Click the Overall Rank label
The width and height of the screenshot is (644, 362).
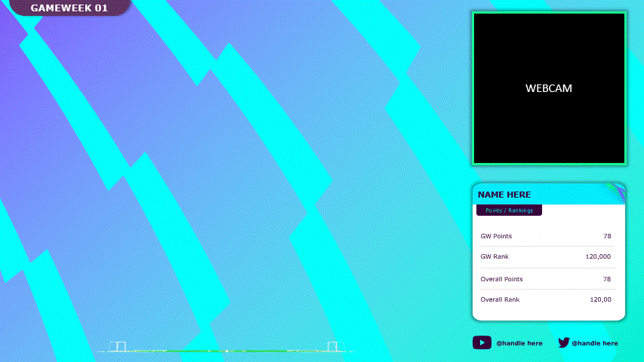[x=500, y=299]
